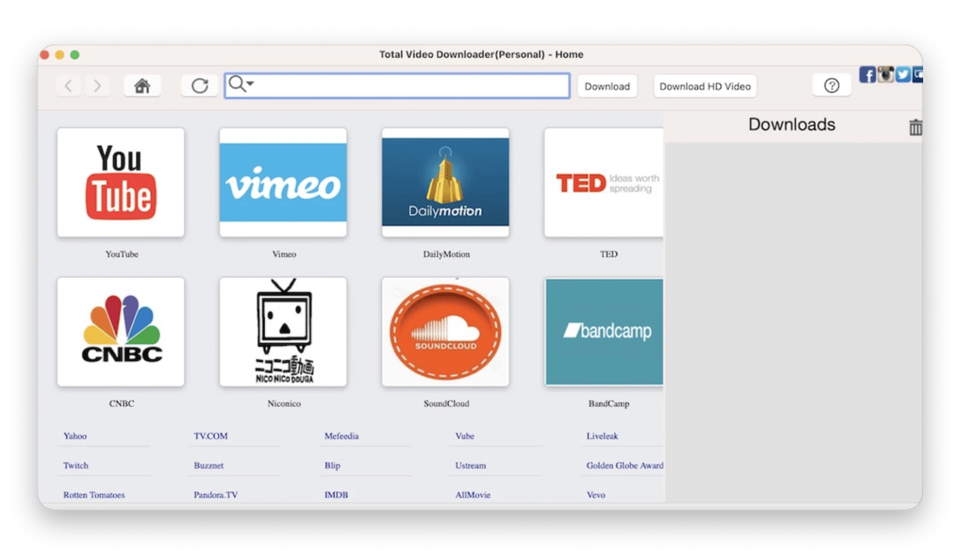
Task: Open the search engine dropdown arrow
Action: 250,83
